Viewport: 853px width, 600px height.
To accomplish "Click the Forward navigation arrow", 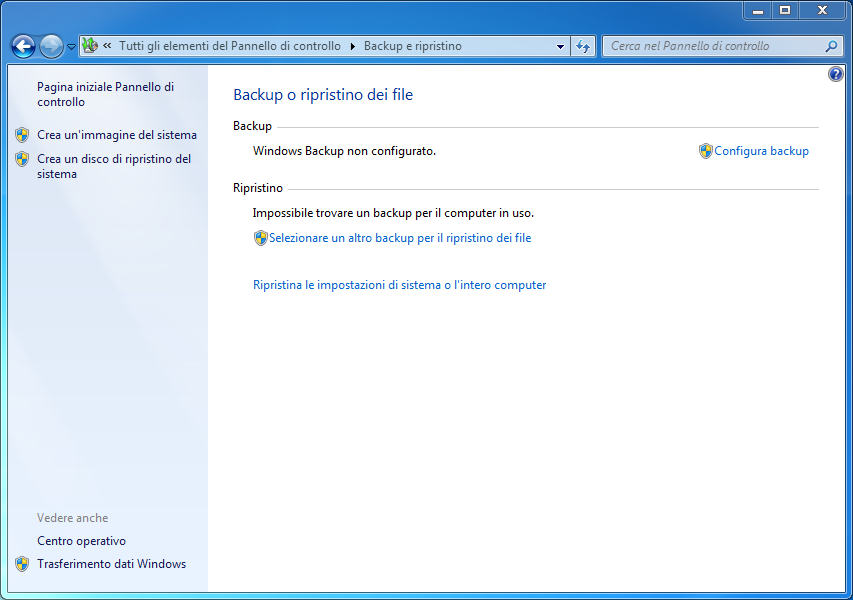I will click(x=51, y=47).
